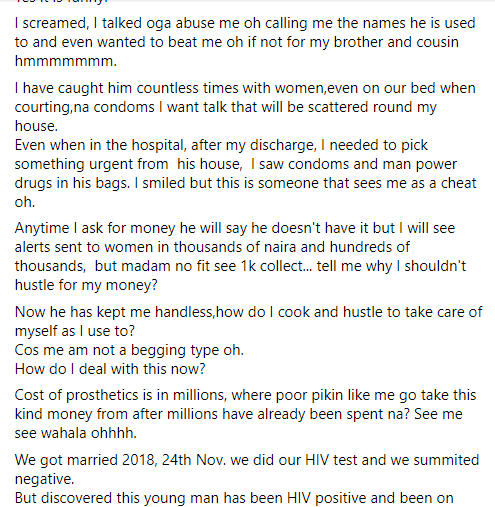
Task: Click the single word "house." line
Action: pyautogui.click(x=36, y=126)
